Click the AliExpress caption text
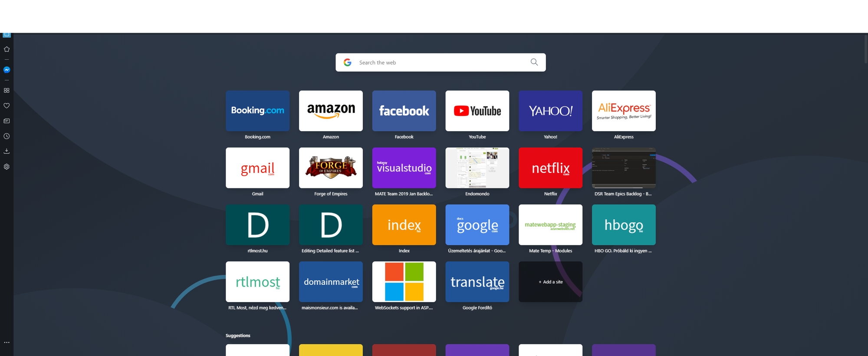 (624, 137)
